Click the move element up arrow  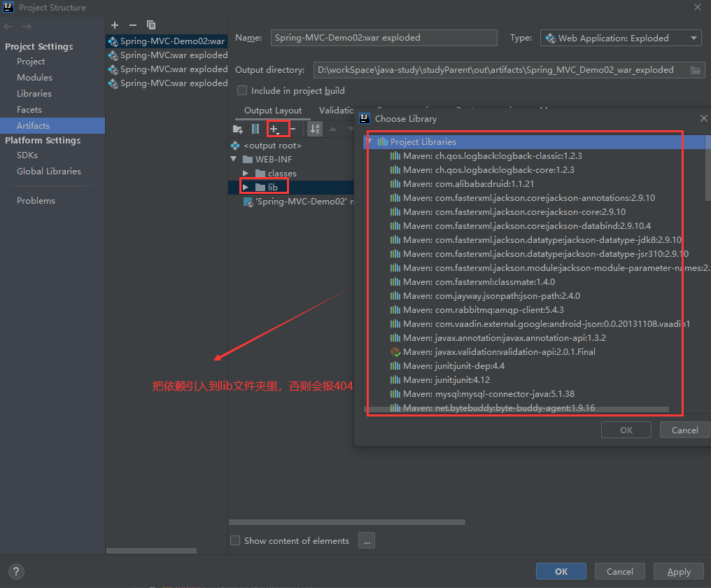[x=333, y=129]
